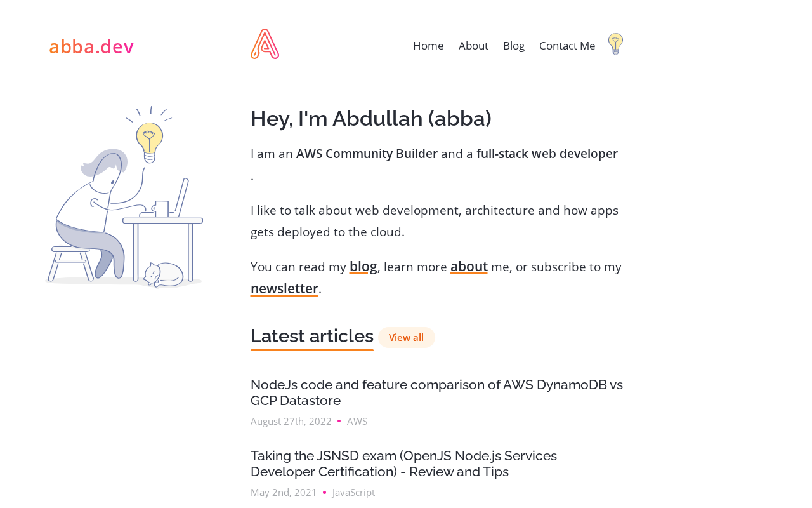Open the newsletter subscription link
812x508 pixels.
point(284,288)
